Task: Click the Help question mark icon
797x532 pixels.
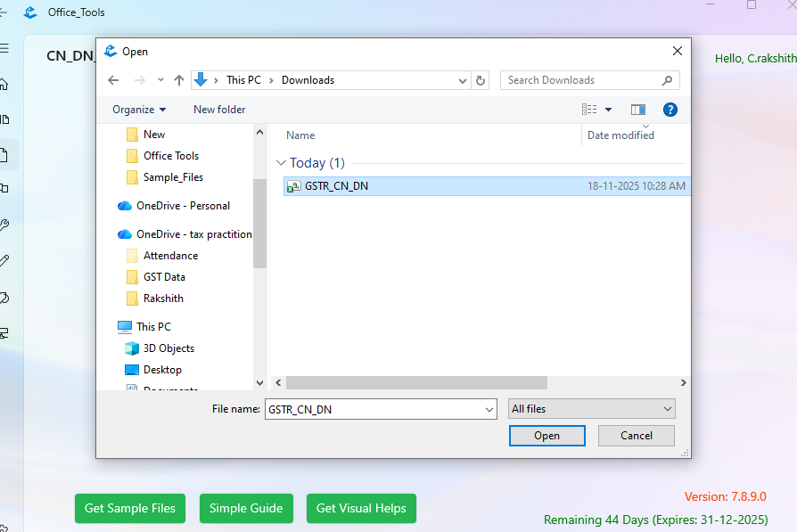Action: pyautogui.click(x=670, y=110)
